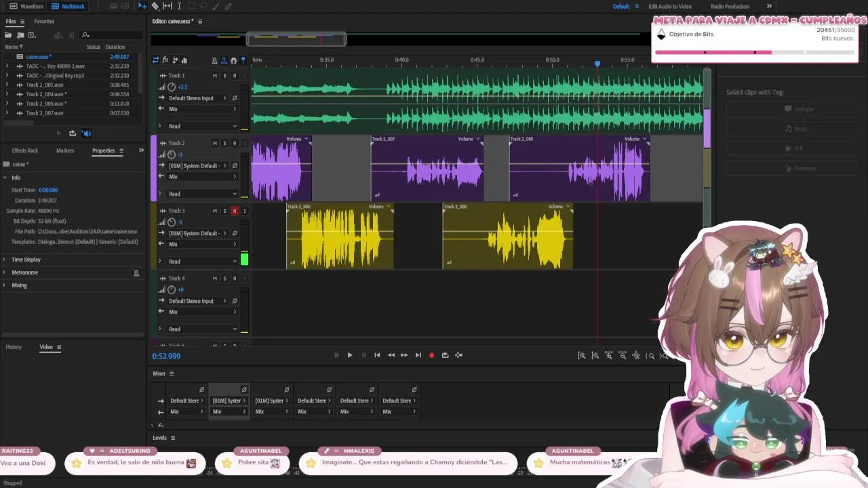Open the Effects Rack tab

[x=25, y=150]
